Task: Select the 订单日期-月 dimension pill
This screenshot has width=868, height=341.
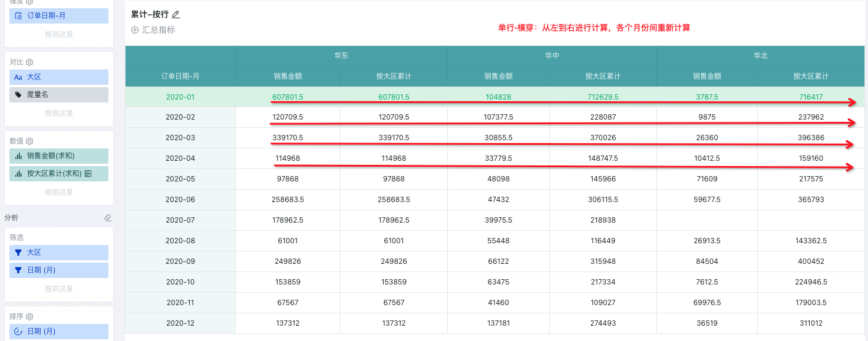Action: click(x=59, y=16)
